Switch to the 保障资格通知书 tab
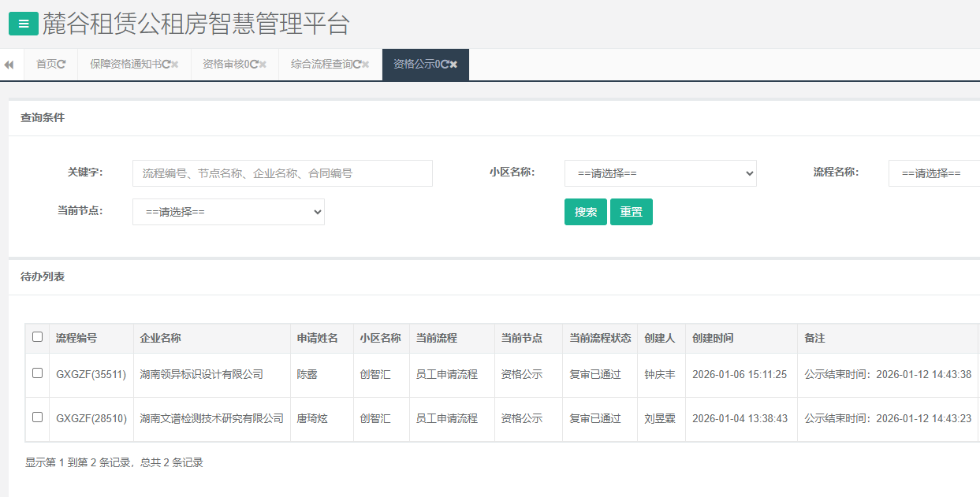 click(125, 65)
